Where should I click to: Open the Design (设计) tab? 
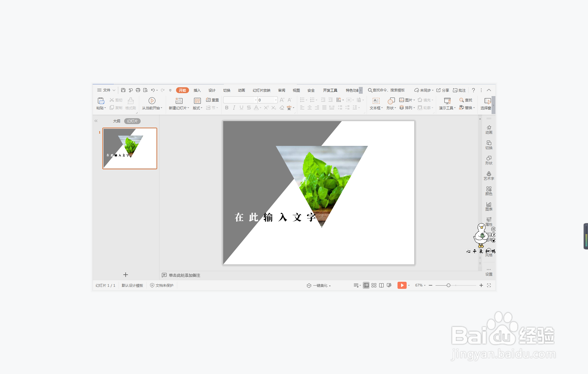coord(212,90)
